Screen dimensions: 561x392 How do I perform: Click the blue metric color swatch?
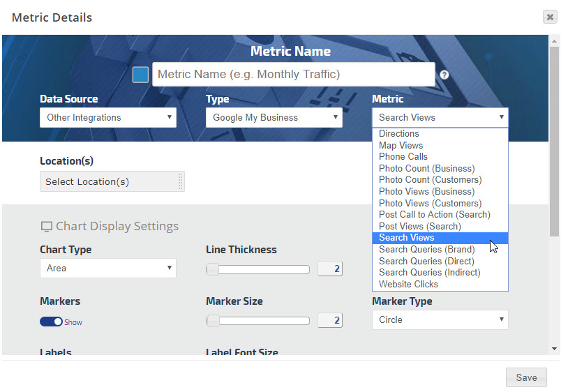click(140, 75)
